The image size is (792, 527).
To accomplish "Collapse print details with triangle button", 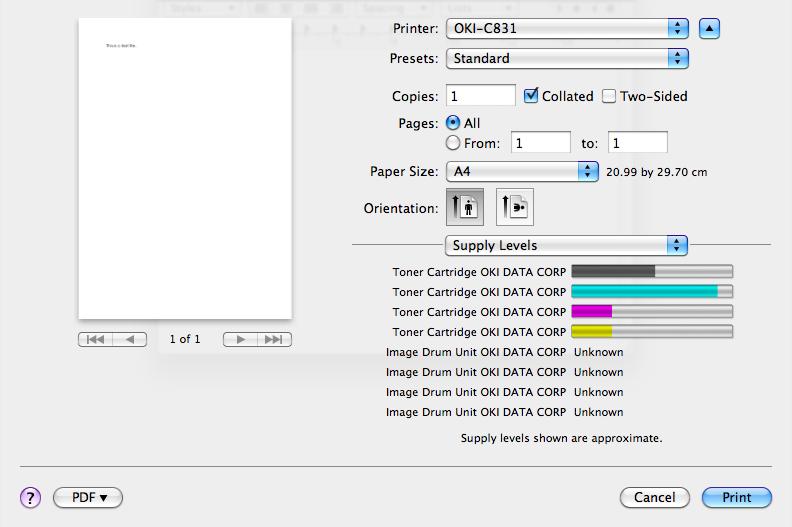I will pos(709,29).
